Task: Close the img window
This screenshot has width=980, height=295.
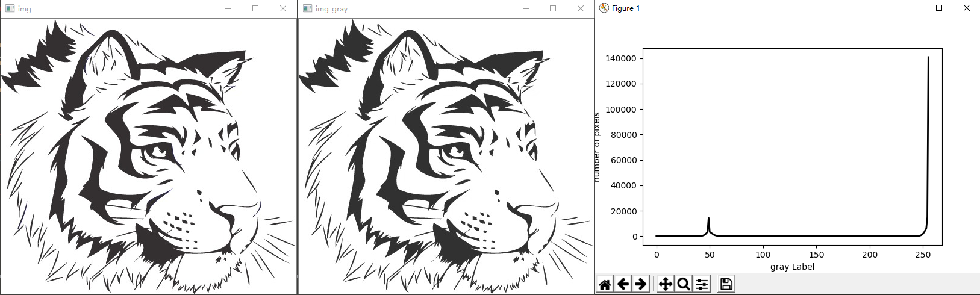Action: 283,8
